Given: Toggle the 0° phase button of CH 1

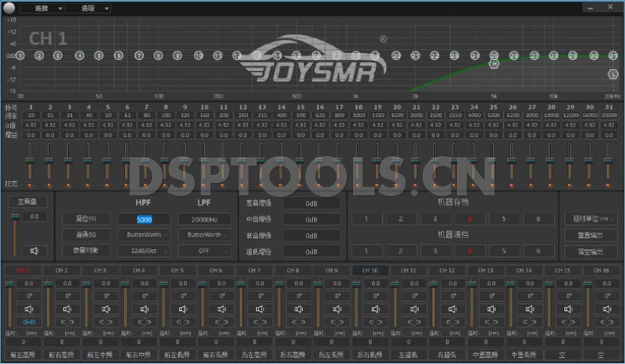Looking at the screenshot, I should [x=29, y=296].
